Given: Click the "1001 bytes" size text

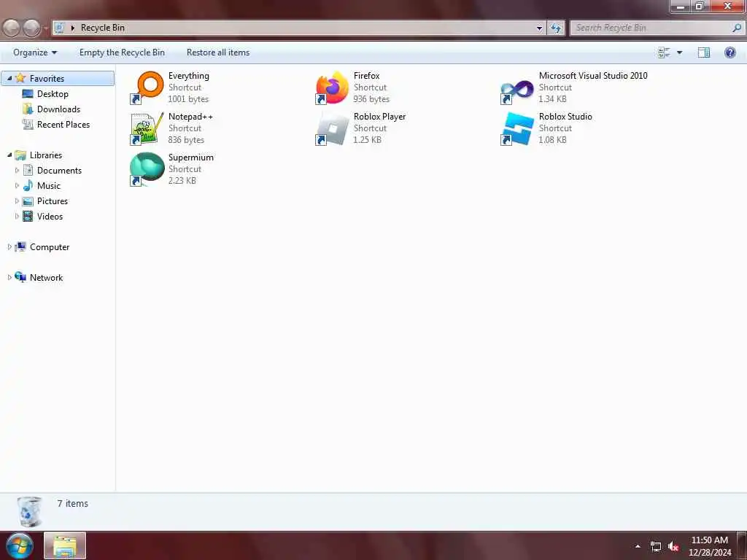Looking at the screenshot, I should click(188, 99).
